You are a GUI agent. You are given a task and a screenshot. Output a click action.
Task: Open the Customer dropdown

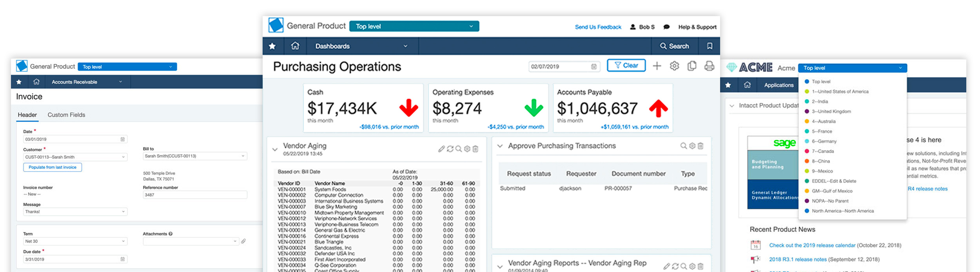pyautogui.click(x=75, y=157)
